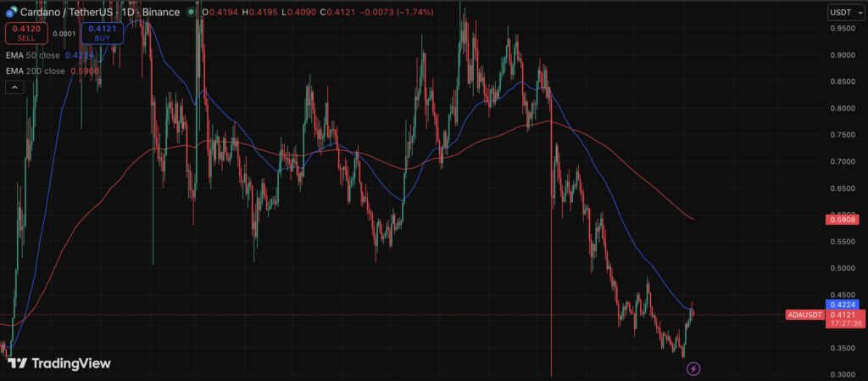Click the blue 0.4224 EMA price label
Screen dimensions: 868x381
tap(843, 304)
